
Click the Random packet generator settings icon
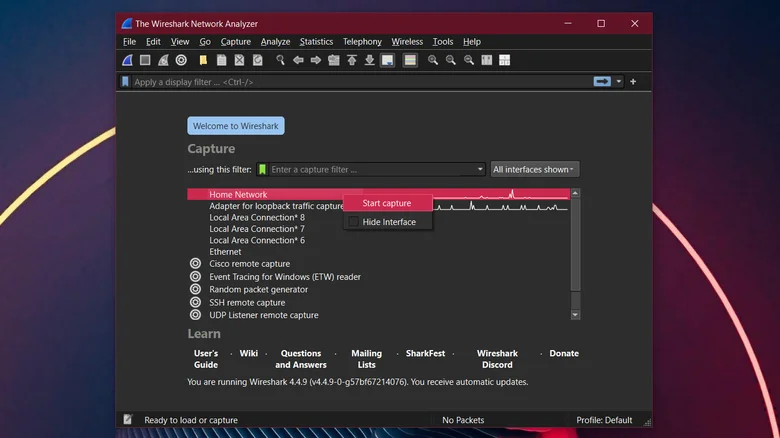pyautogui.click(x=195, y=289)
